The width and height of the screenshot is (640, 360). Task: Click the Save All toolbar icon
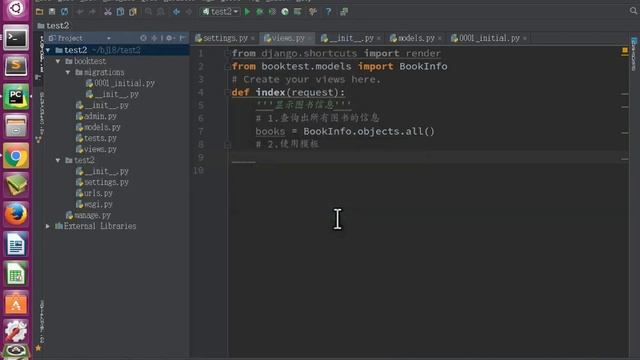(52, 12)
